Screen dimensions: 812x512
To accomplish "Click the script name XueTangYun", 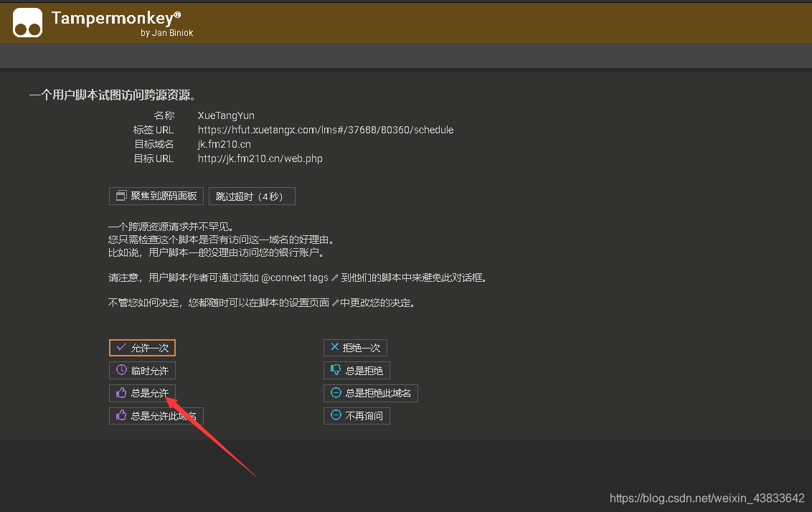I will pos(226,115).
